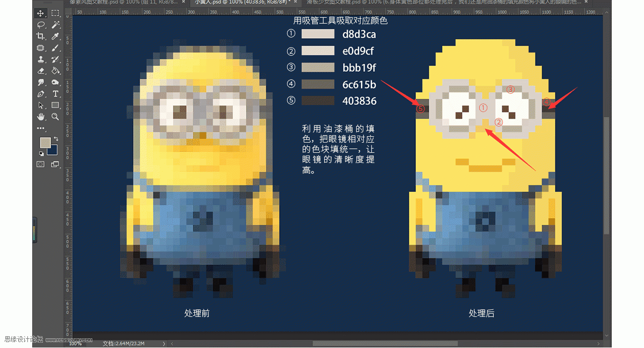Open the foreground color picker swatch
The height and width of the screenshot is (348, 644).
tap(45, 143)
